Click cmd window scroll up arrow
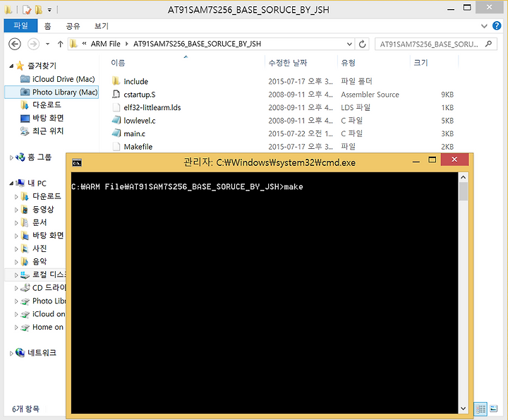The width and height of the screenshot is (508, 420). (x=463, y=177)
